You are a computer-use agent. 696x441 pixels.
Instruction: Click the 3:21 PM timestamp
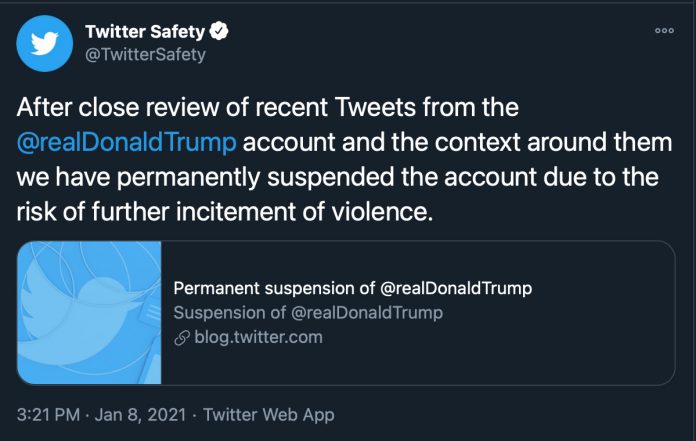[48, 415]
